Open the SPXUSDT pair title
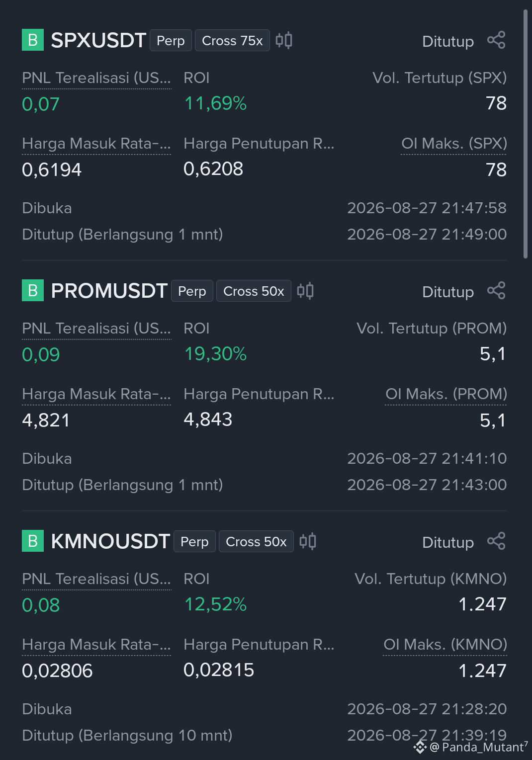The height and width of the screenshot is (760, 532). [x=98, y=40]
